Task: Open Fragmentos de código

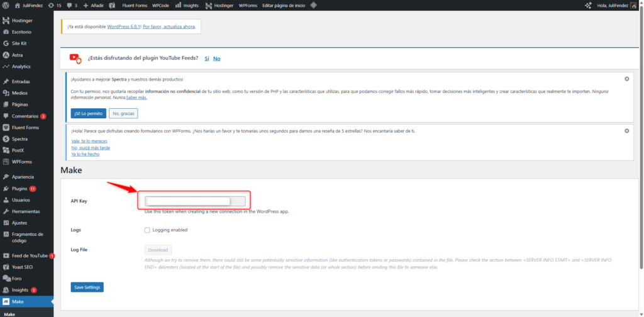Action: 26,237
